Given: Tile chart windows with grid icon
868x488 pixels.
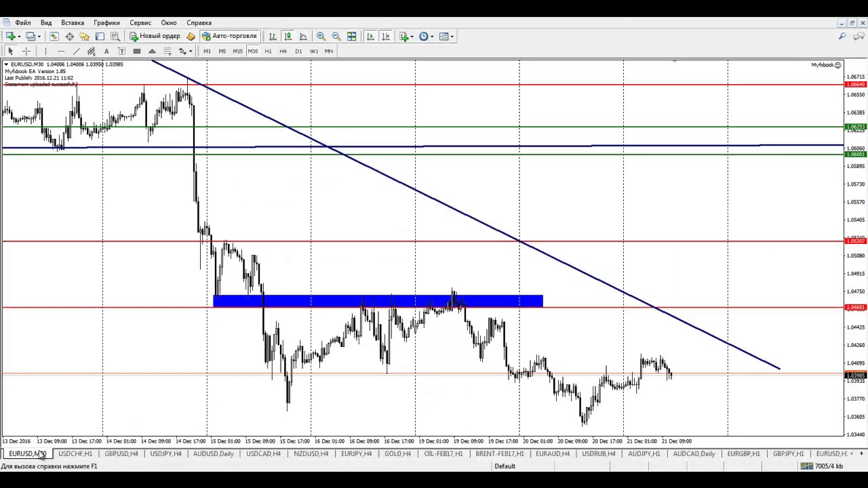Looking at the screenshot, I should click(351, 36).
